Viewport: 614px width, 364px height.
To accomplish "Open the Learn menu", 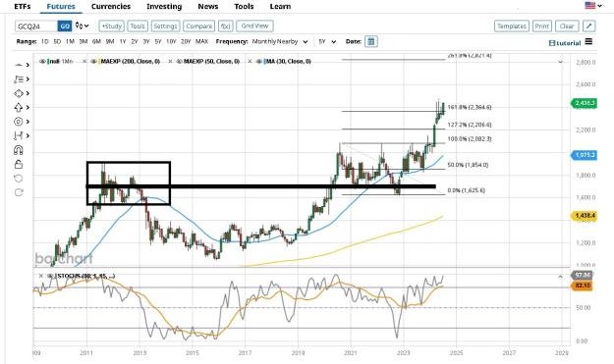I will [x=280, y=6].
